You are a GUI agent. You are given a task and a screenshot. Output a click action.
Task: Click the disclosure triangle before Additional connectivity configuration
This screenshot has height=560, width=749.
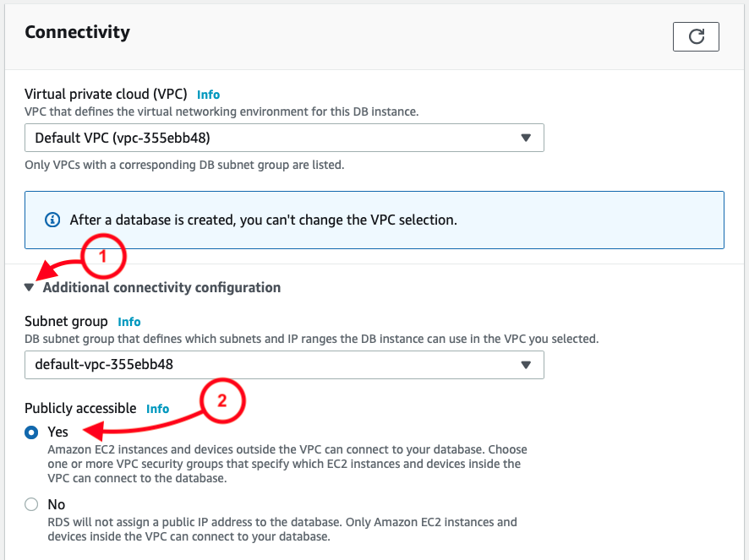click(x=30, y=287)
